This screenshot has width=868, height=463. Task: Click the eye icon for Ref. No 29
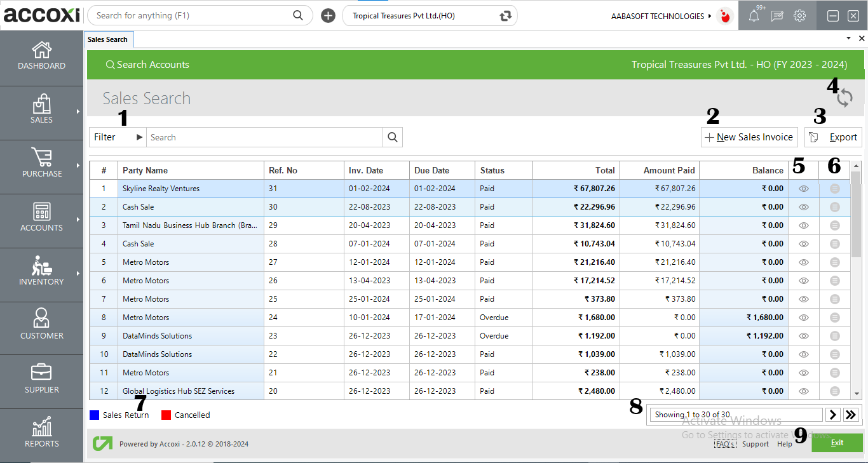804,225
